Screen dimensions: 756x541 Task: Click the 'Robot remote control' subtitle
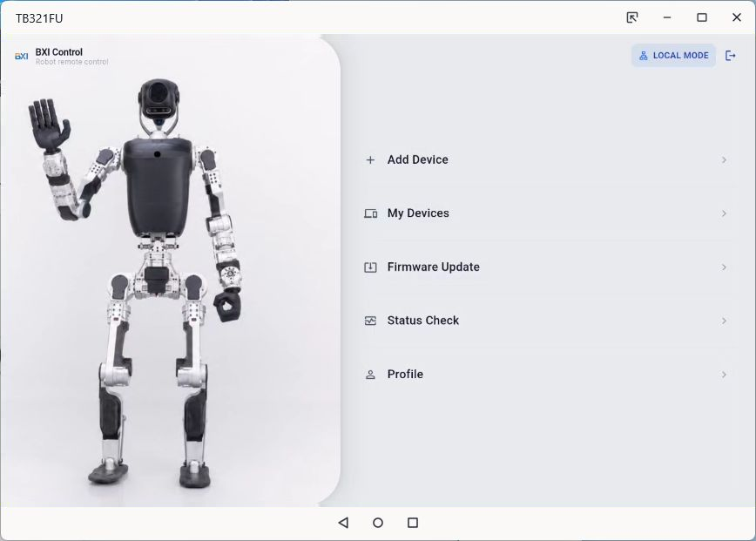coord(71,62)
